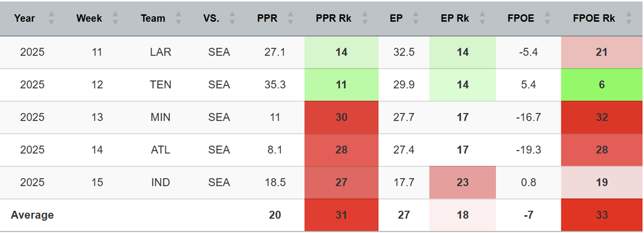Sort by PPR using its arrow icon
Screen dimensions: 644x233
(x=291, y=19)
